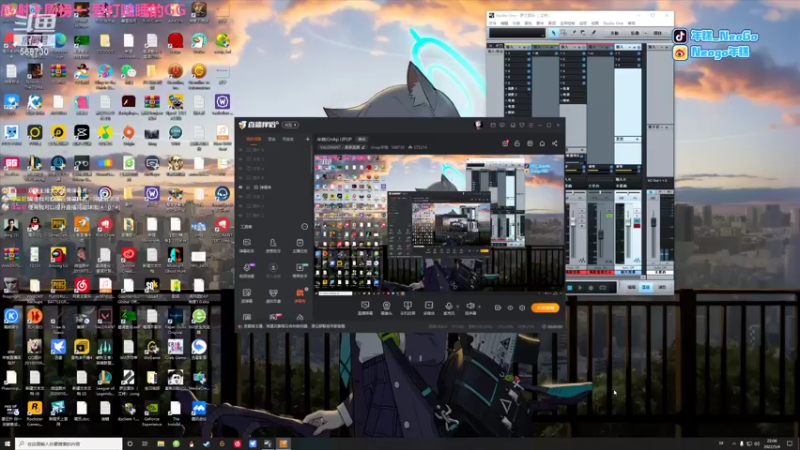Click rightmost output channel fader in mixer

pyautogui.click(x=653, y=222)
